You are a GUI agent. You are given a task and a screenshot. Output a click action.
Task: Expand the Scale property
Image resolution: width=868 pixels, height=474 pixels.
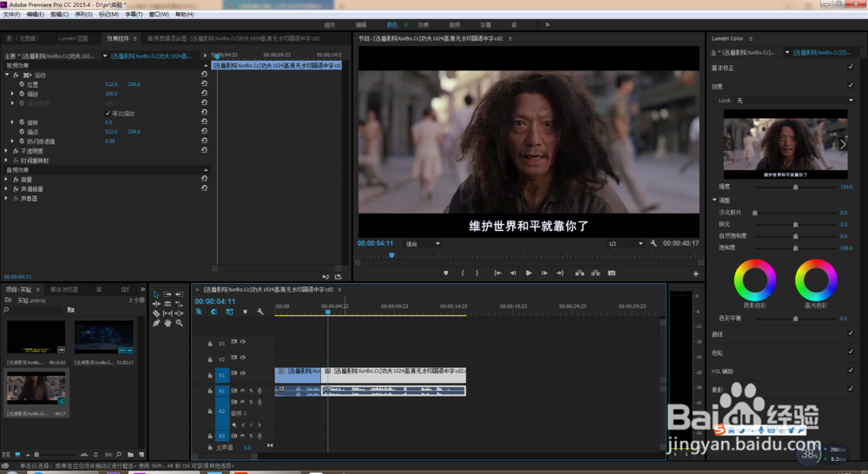click(12, 94)
